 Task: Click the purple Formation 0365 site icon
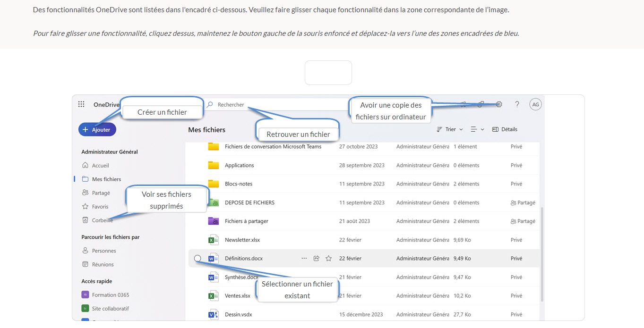tap(85, 295)
